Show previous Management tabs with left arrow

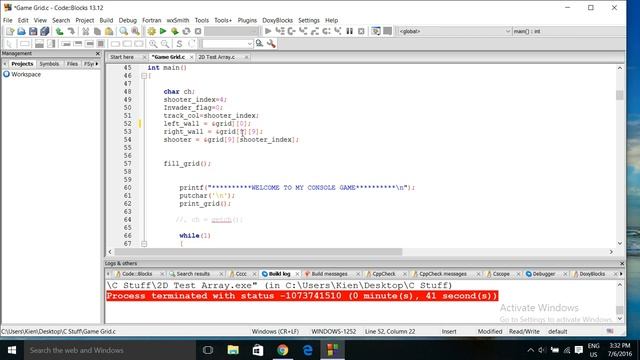point(4,64)
